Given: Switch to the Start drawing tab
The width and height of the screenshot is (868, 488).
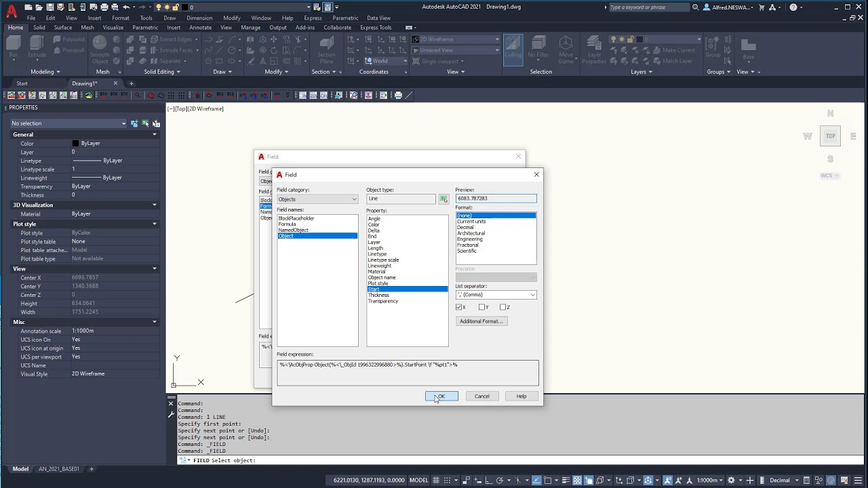Looking at the screenshot, I should pyautogui.click(x=22, y=83).
